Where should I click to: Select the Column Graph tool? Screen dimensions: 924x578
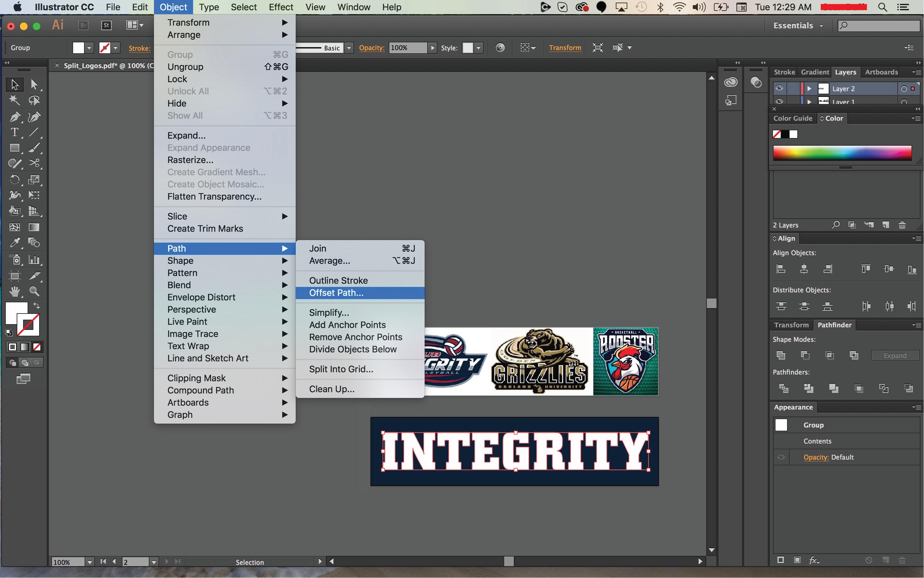(x=34, y=260)
